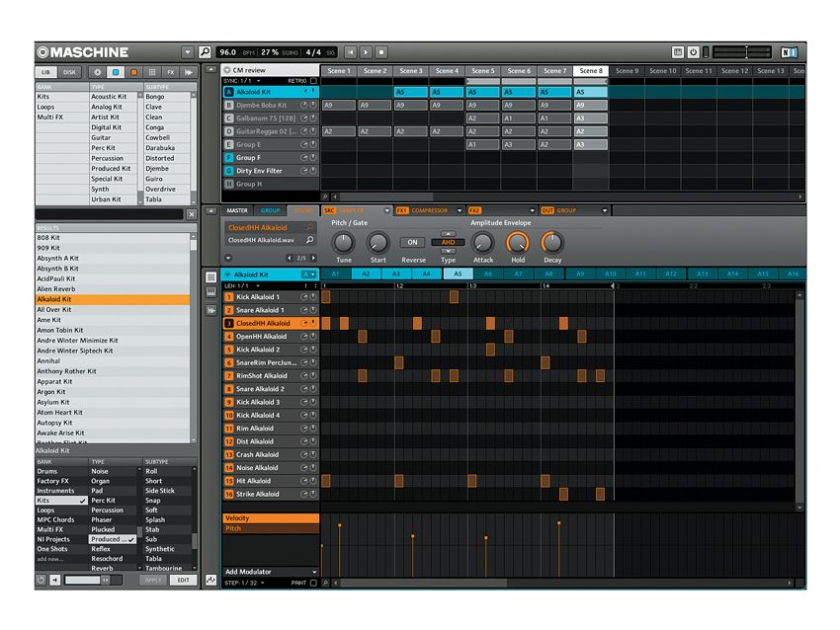840x630 pixels.
Task: Open the FX1 COMPRESSOR module dropdown
Action: (x=460, y=210)
